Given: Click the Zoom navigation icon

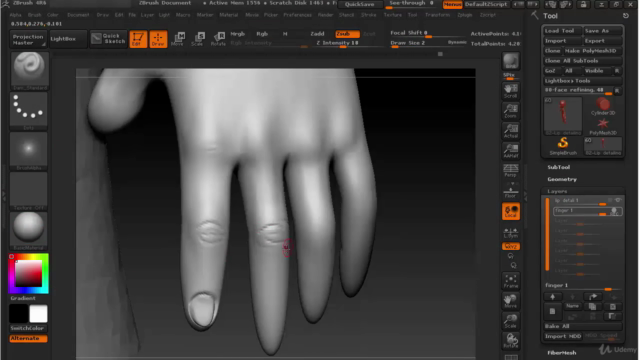Looking at the screenshot, I should click(x=511, y=111).
